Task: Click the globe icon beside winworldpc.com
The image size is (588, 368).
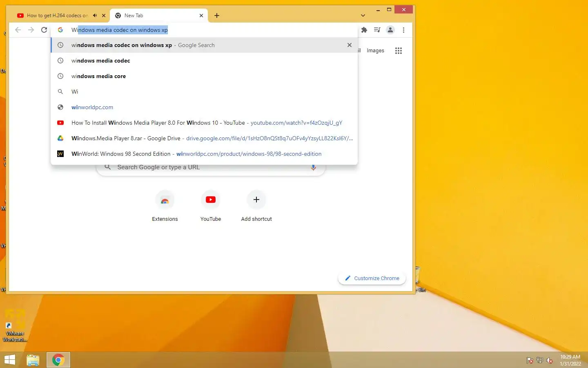Action: click(60, 107)
